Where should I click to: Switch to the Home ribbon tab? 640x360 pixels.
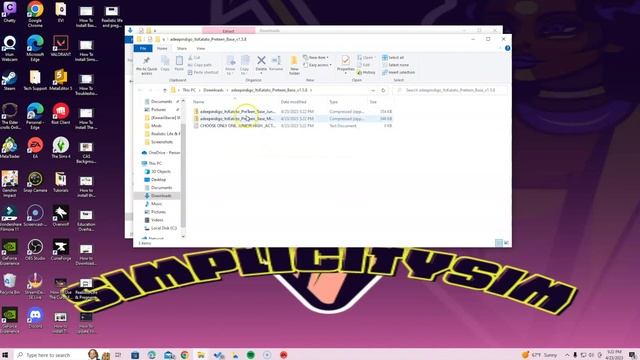click(x=162, y=49)
